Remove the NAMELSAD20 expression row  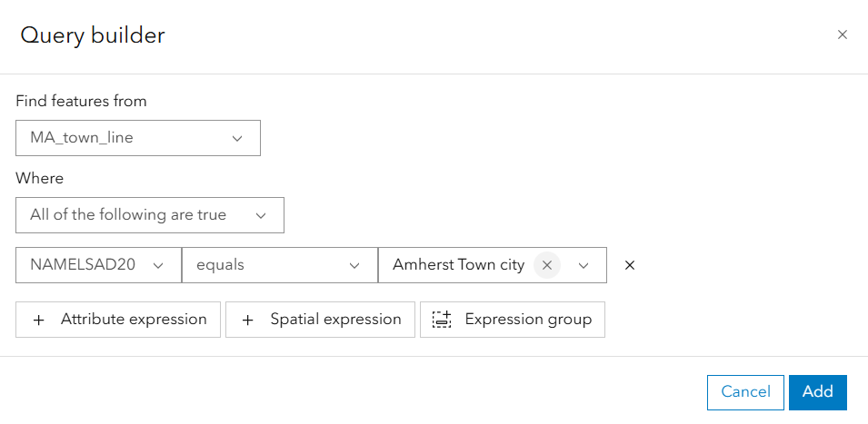629,265
